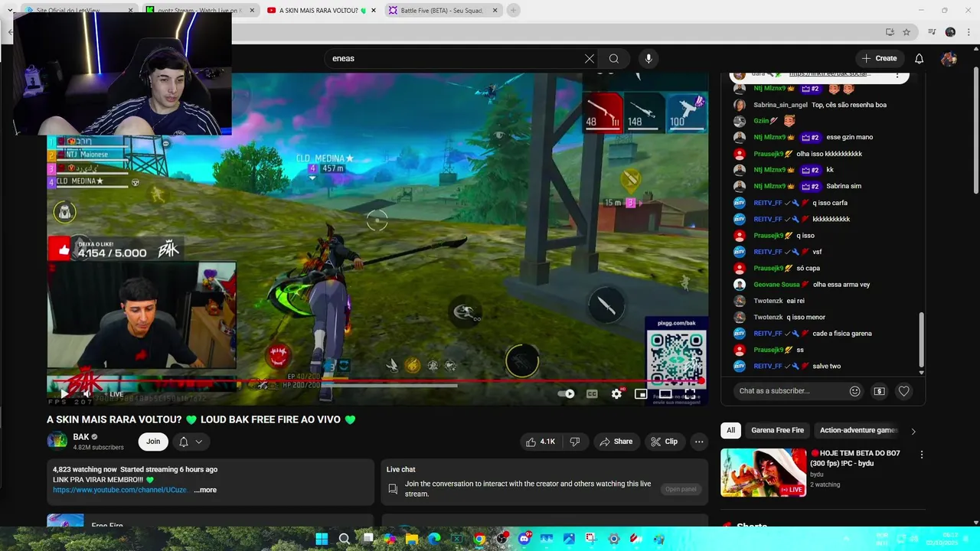Open Microsoft Edge from taskbar

click(x=434, y=539)
